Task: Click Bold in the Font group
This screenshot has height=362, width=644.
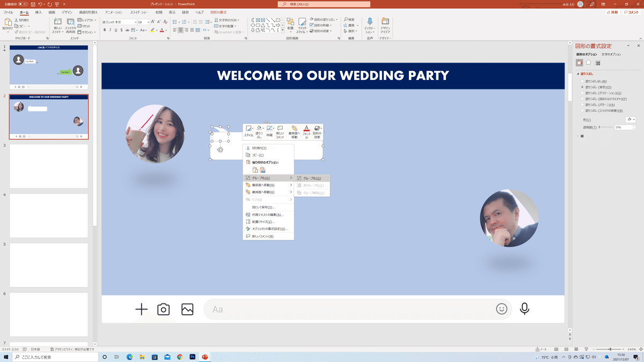Action: [105, 30]
